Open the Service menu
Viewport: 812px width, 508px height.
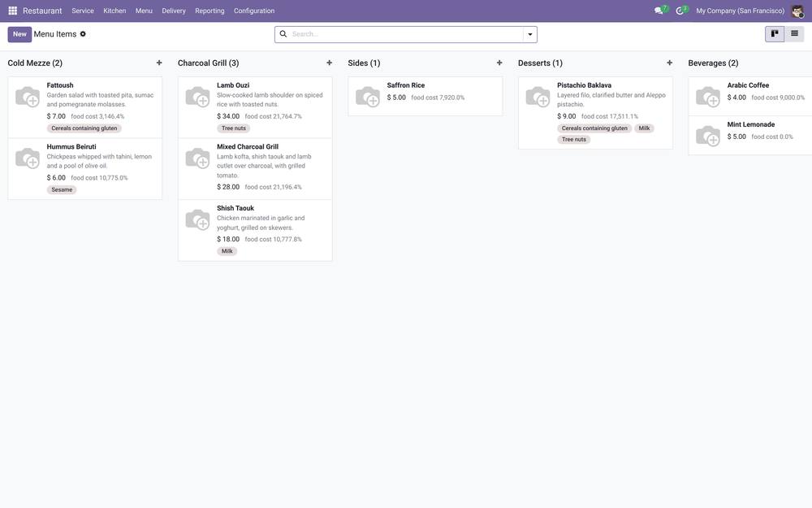[83, 11]
